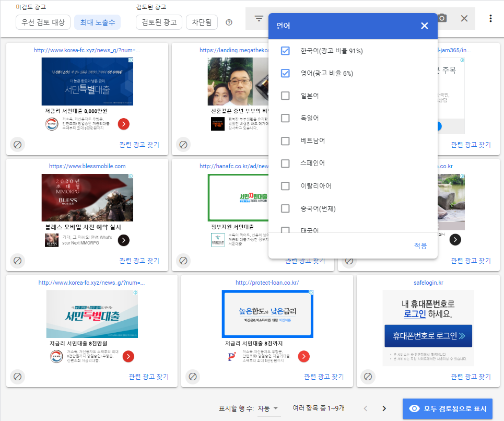Find related ads for 8,000만원 loan ad
This screenshot has width=504, height=421.
pos(139,145)
